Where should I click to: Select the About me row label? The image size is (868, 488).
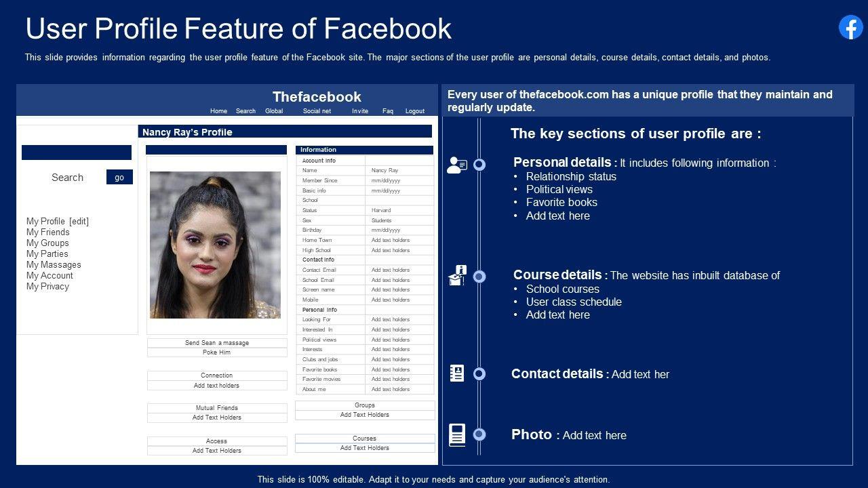tap(314, 389)
